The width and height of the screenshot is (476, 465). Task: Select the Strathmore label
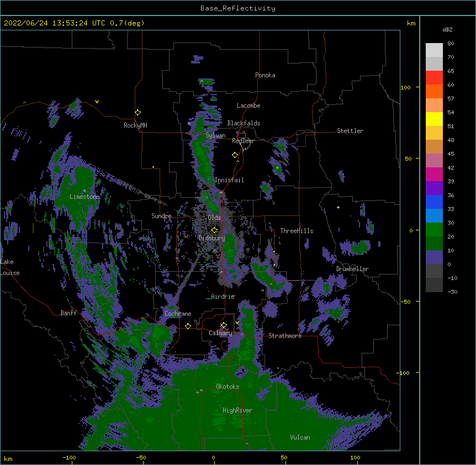(285, 336)
